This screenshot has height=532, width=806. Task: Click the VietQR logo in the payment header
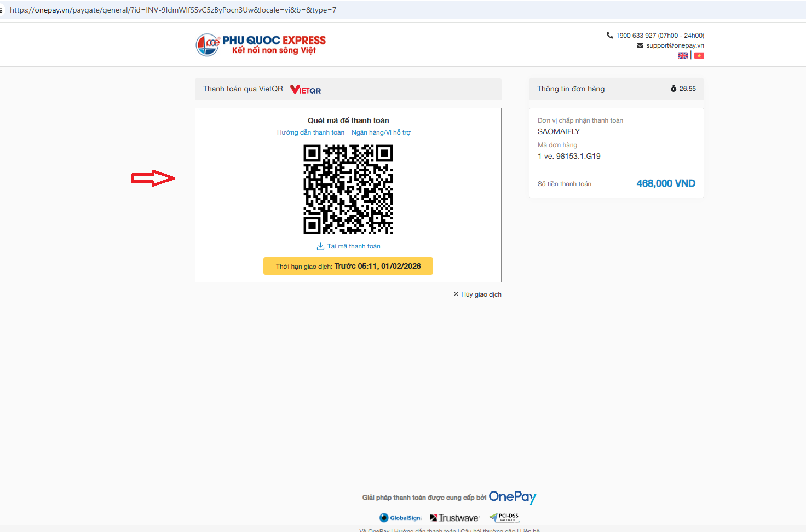[x=306, y=89]
